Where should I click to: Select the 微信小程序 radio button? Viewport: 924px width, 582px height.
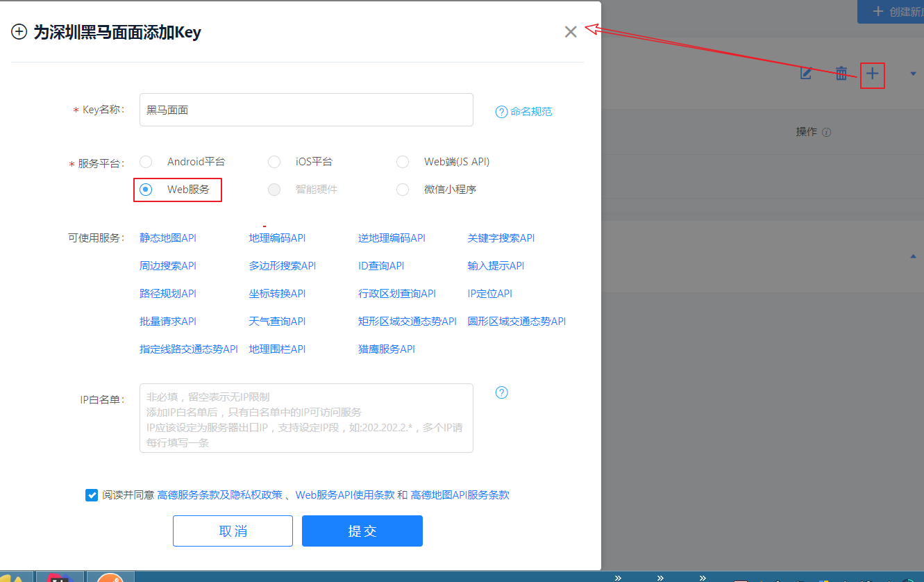click(403, 190)
